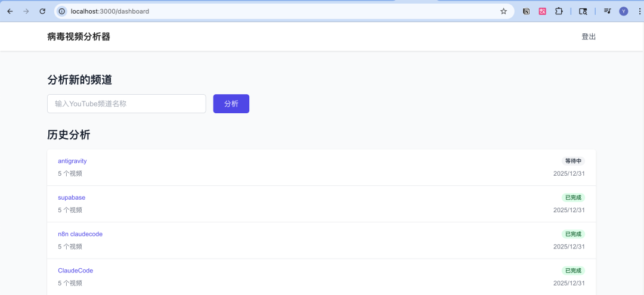Screen dimensions: 644x295
Task: Click the 分析 button
Action: pyautogui.click(x=231, y=104)
